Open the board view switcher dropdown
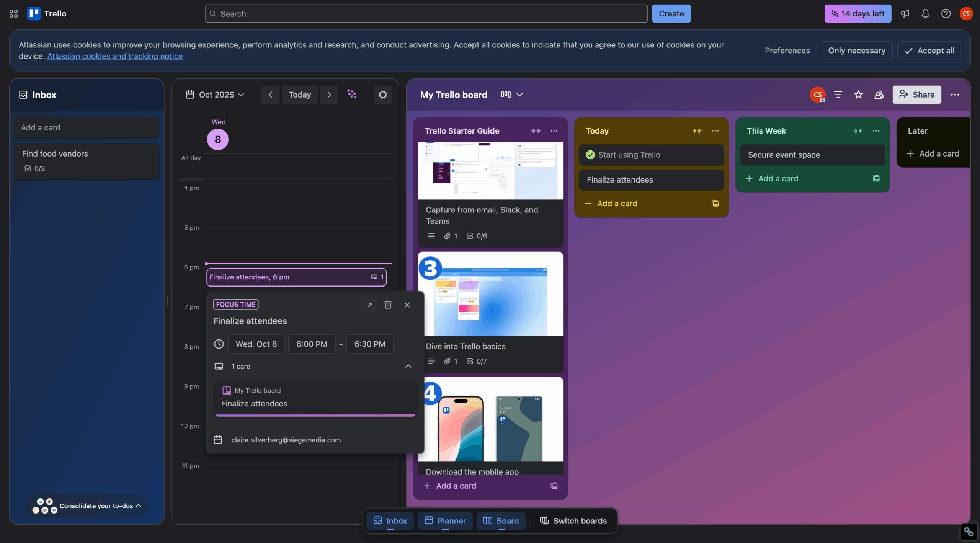Image resolution: width=980 pixels, height=543 pixels. click(511, 95)
